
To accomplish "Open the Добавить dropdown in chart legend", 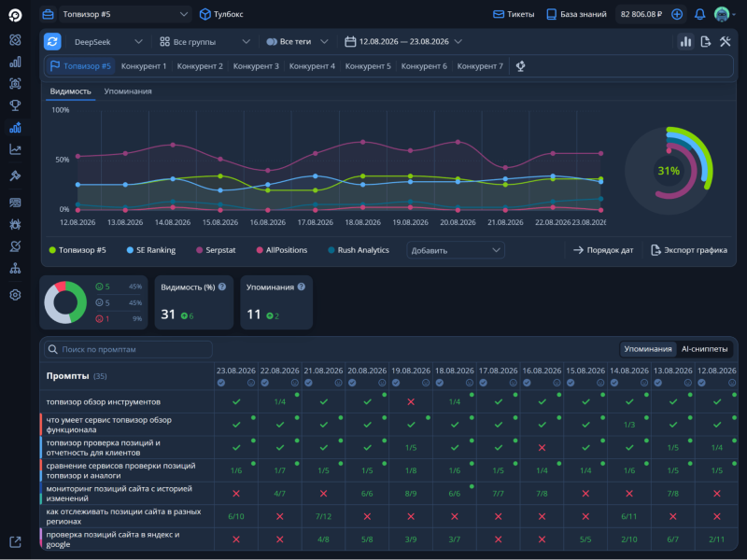I will tap(456, 250).
